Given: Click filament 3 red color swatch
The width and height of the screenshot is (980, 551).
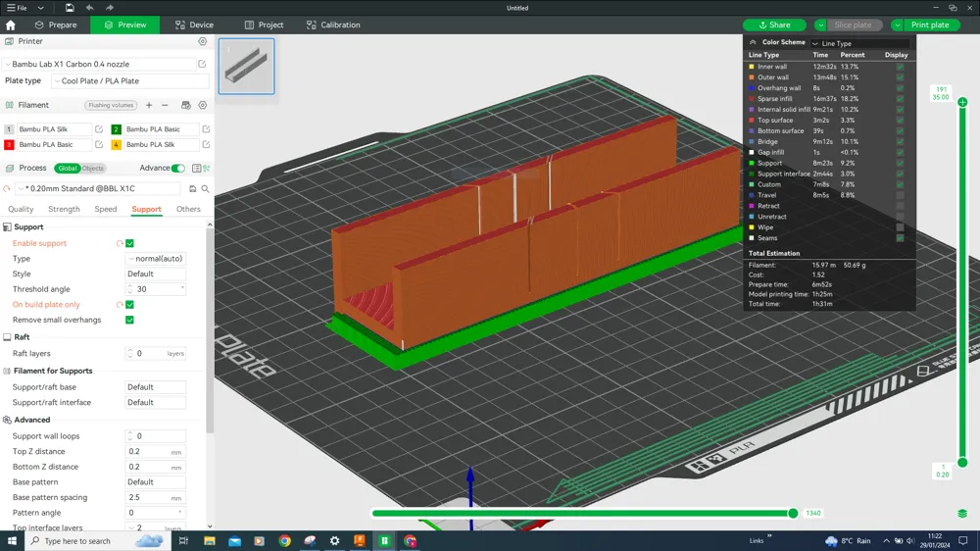Looking at the screenshot, I should tap(9, 145).
